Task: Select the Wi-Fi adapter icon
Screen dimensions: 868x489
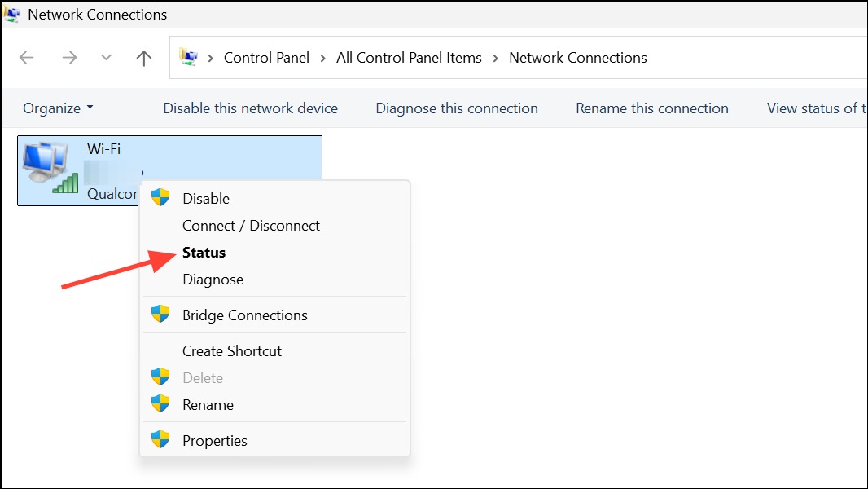Action: 50,169
